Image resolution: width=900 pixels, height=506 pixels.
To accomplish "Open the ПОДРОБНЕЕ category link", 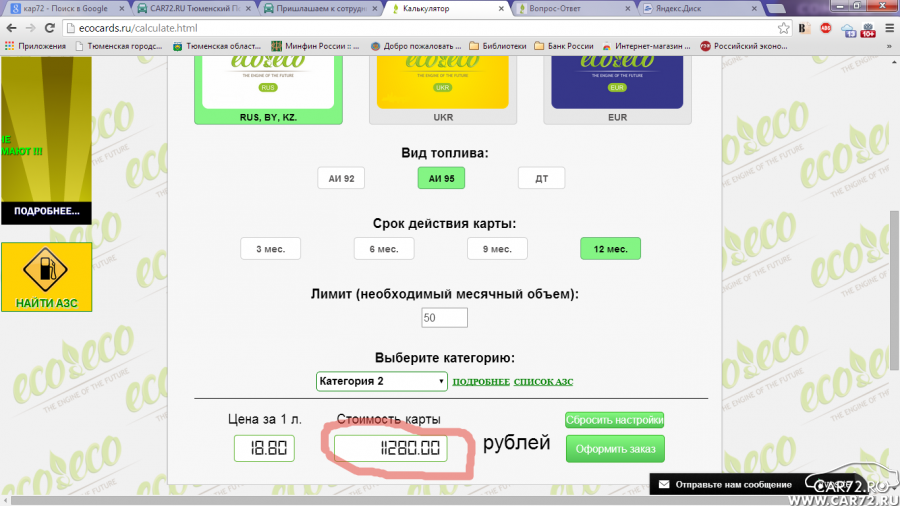I will (x=481, y=382).
